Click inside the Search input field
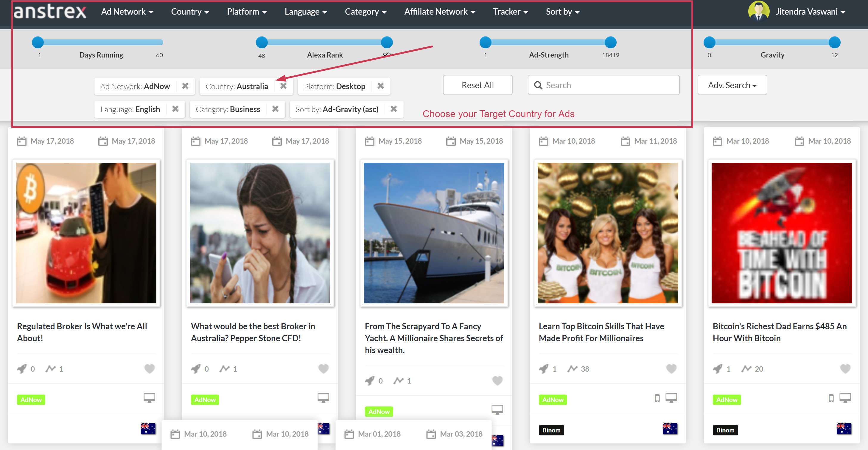The height and width of the screenshot is (450, 868). 603,85
